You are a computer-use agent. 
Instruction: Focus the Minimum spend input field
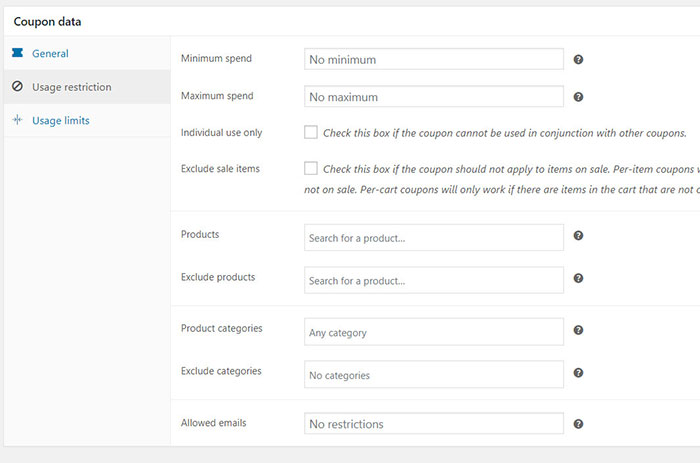(433, 60)
